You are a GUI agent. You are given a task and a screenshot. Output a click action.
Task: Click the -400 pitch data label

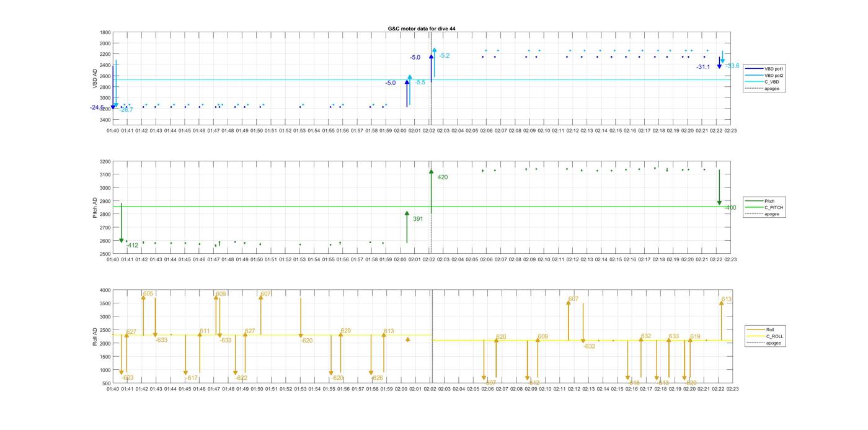[x=730, y=208]
